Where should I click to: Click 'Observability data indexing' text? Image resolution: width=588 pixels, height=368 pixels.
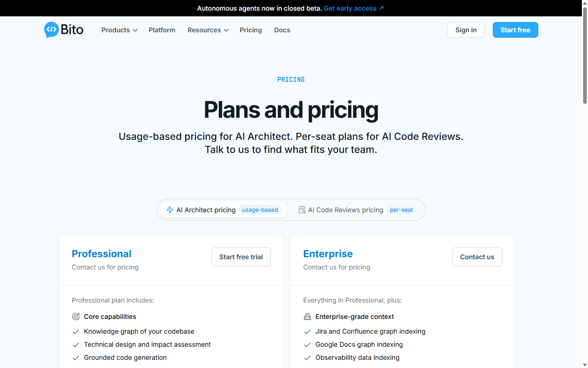[357, 357]
